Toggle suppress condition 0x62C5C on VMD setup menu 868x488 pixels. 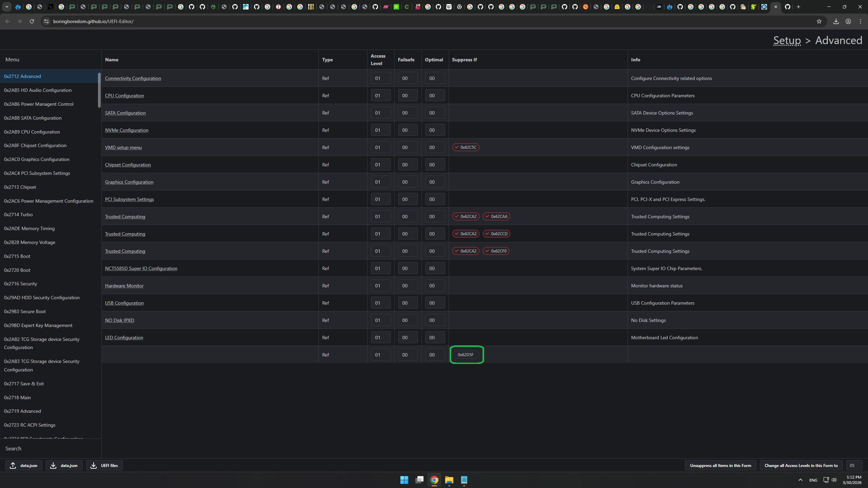point(466,147)
